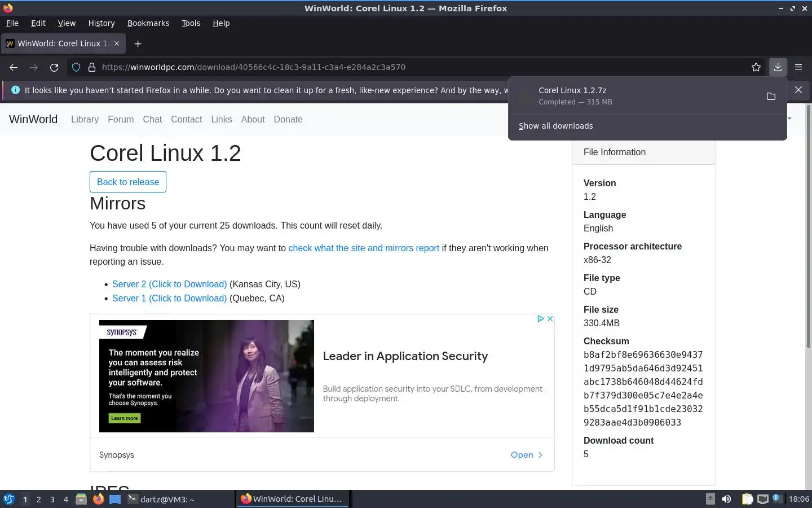This screenshot has height=508, width=812.
Task: Open the volume control tray icon
Action: click(727, 499)
